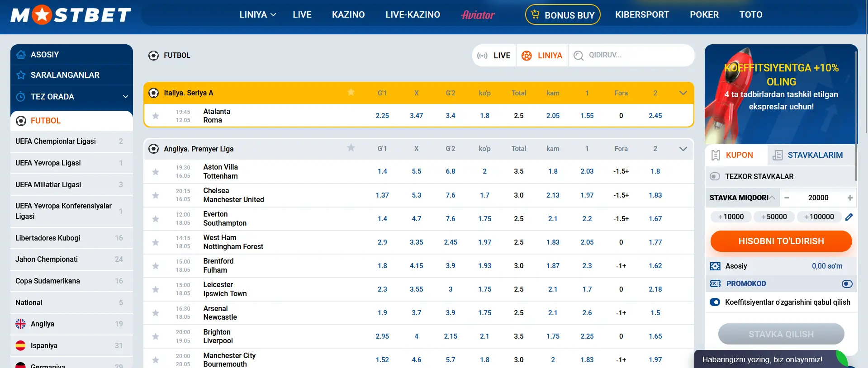
Task: Decrease stake with the minus button
Action: 787,198
